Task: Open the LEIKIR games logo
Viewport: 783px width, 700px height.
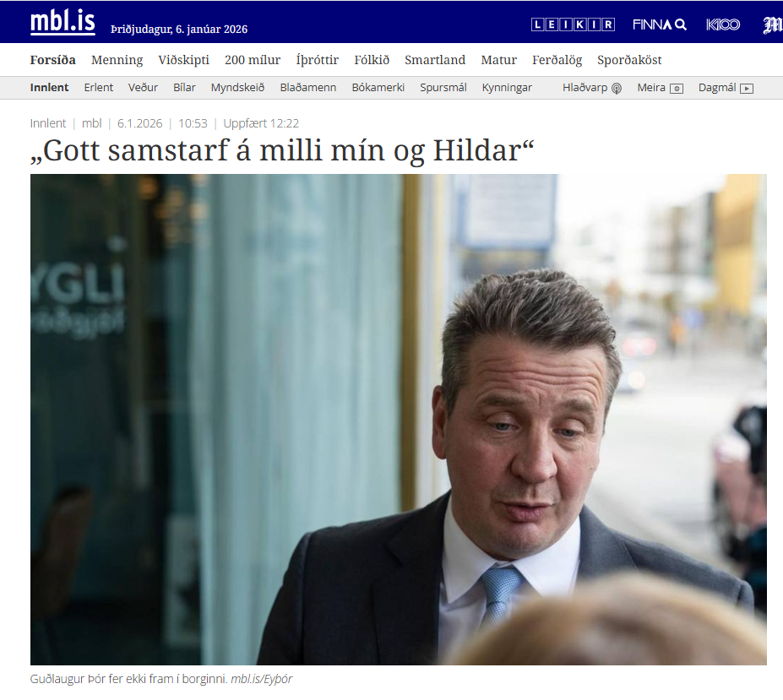Action: 573,24
